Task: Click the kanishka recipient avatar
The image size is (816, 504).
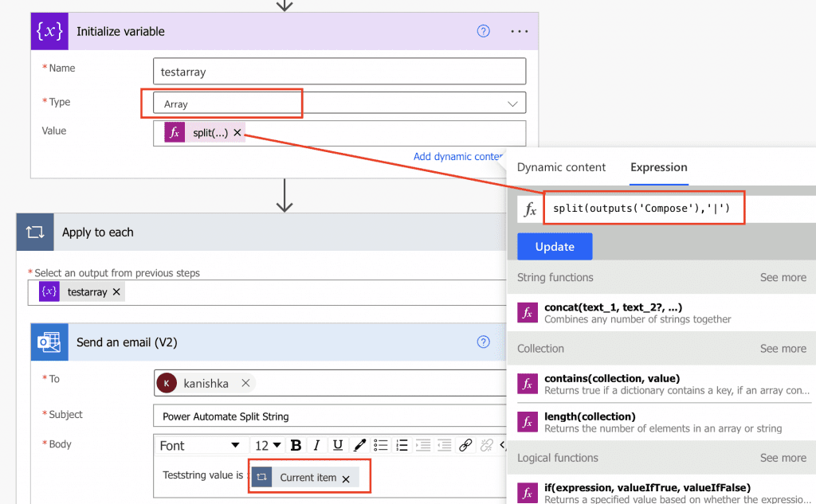Action: (167, 383)
